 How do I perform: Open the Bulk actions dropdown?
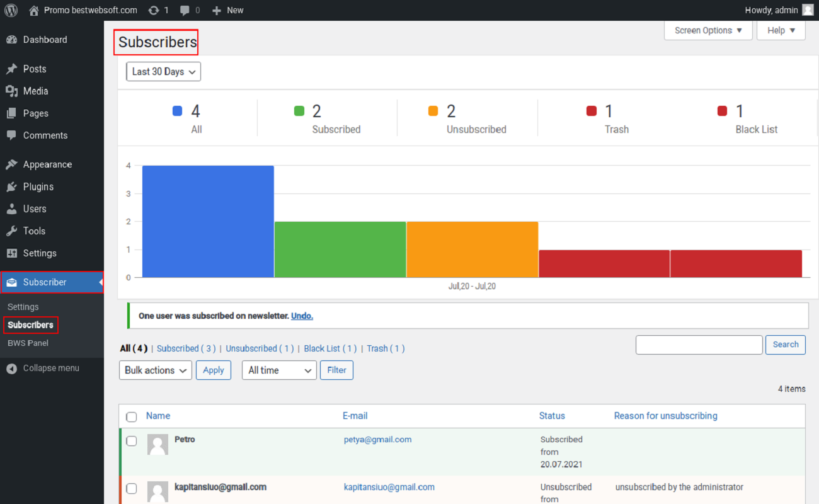click(x=156, y=370)
